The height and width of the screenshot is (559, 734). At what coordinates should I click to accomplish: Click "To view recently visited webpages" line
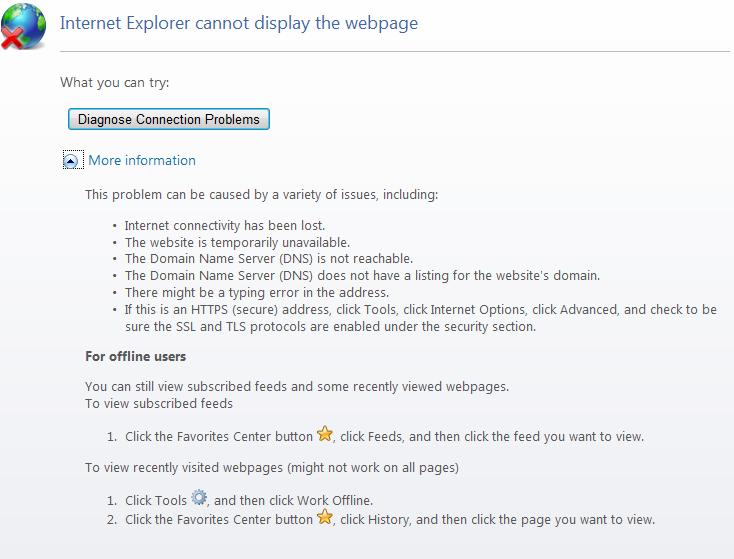(272, 468)
